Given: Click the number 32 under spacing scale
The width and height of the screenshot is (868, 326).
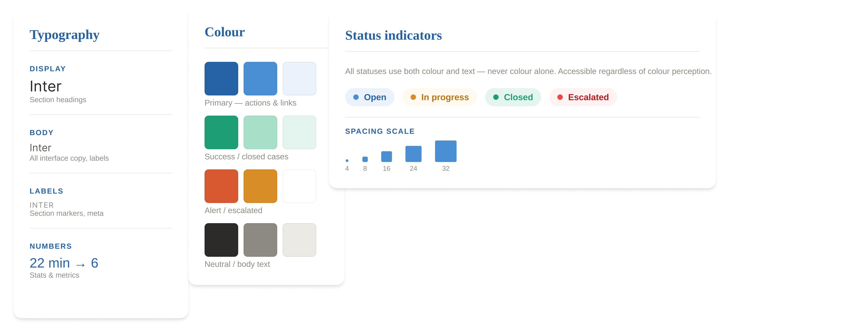Looking at the screenshot, I should [x=446, y=168].
